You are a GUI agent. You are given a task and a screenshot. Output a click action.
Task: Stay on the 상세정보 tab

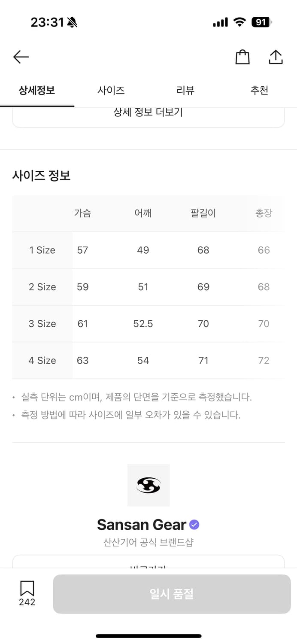pyautogui.click(x=37, y=90)
